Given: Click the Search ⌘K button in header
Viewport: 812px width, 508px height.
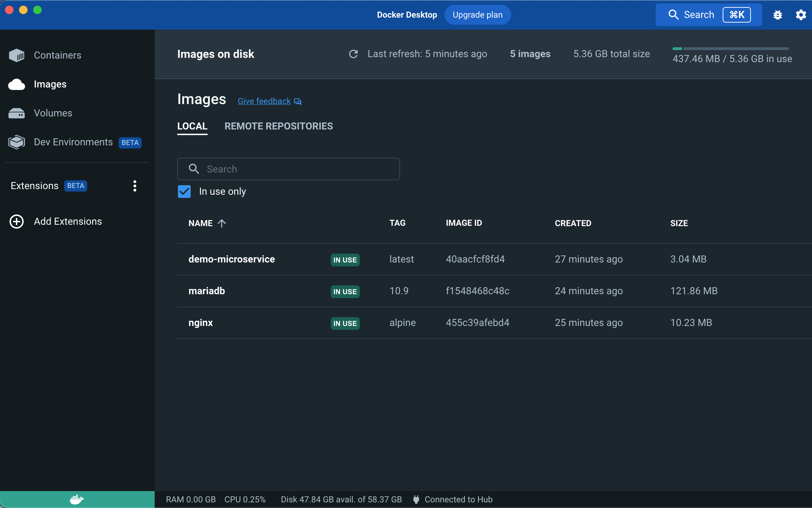Looking at the screenshot, I should click(709, 15).
